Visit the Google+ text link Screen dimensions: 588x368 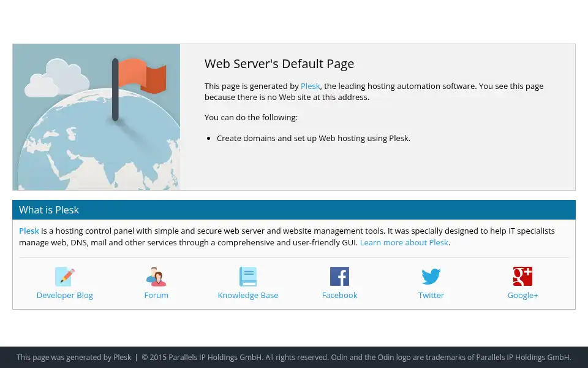click(522, 295)
